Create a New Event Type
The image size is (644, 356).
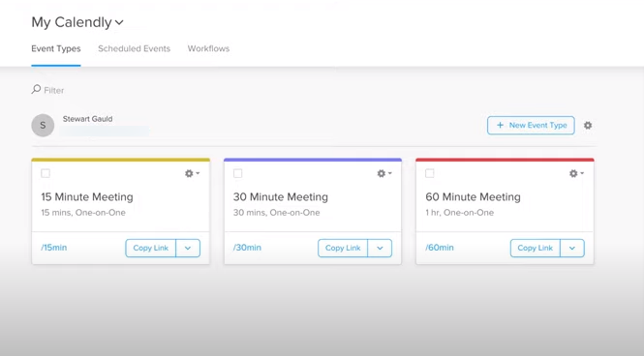click(531, 125)
